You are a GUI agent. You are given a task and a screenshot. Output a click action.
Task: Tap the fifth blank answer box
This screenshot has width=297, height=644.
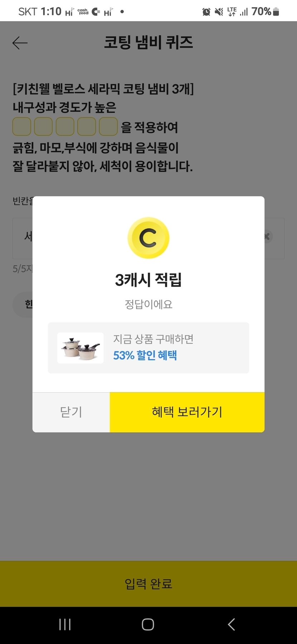108,126
